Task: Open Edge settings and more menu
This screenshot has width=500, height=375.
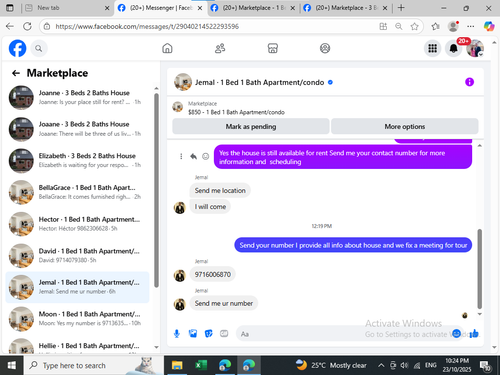Action: [x=471, y=26]
